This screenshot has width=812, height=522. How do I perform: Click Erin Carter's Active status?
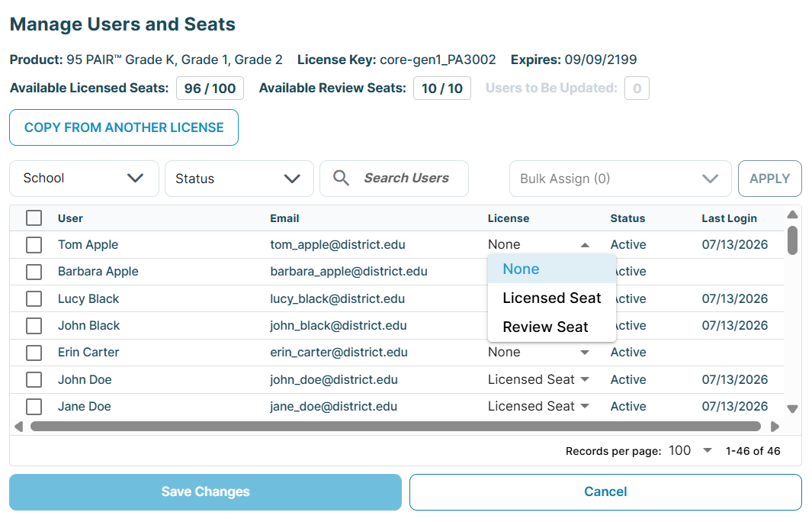[x=628, y=353]
